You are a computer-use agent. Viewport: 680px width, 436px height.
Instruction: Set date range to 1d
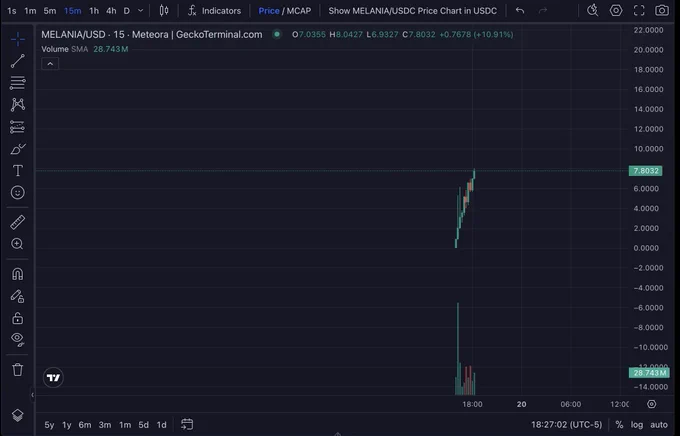pos(161,425)
